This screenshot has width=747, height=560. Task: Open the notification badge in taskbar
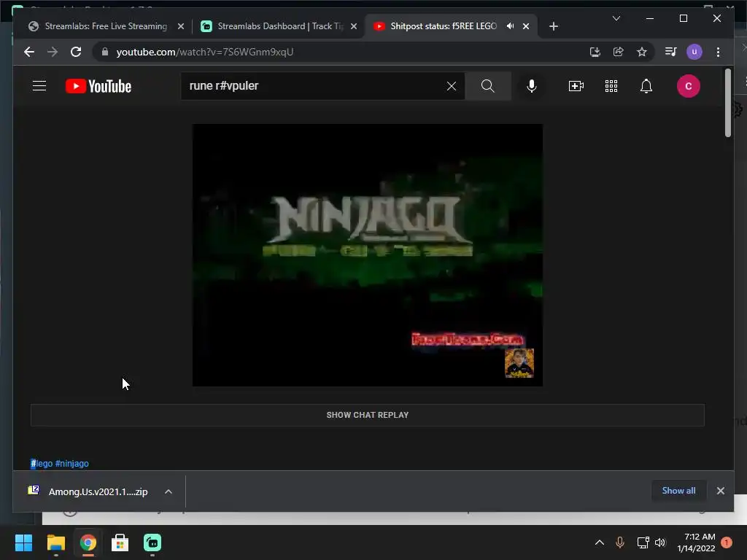tap(727, 542)
